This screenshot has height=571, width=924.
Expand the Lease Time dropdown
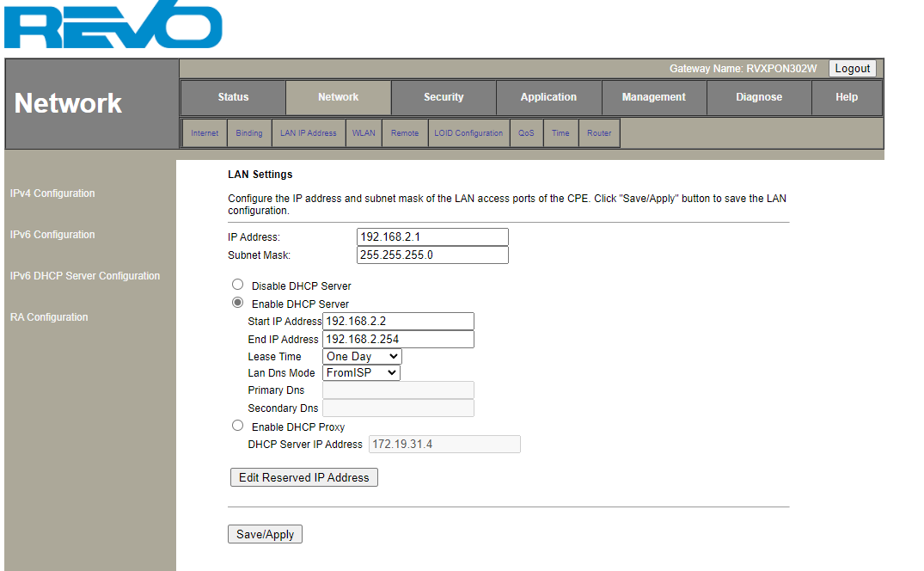click(x=362, y=356)
